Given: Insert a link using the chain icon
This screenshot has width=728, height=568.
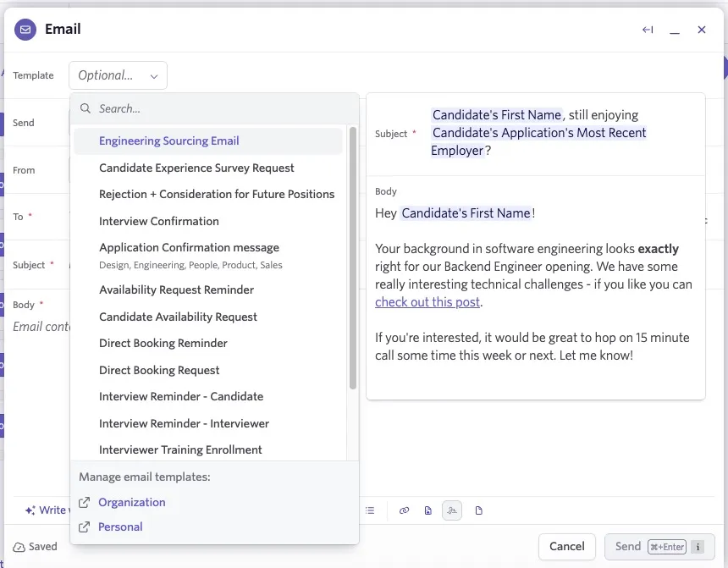Looking at the screenshot, I should coord(404,510).
